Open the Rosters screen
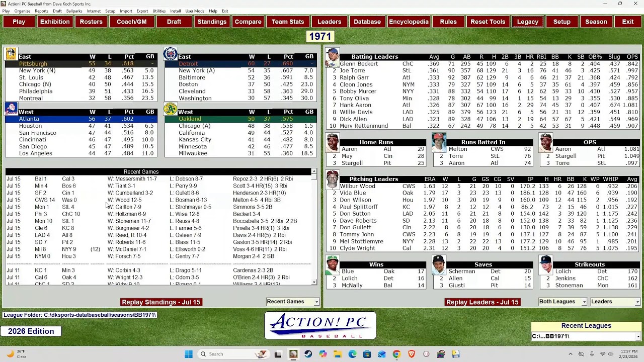The width and height of the screenshot is (644, 362). (x=91, y=22)
